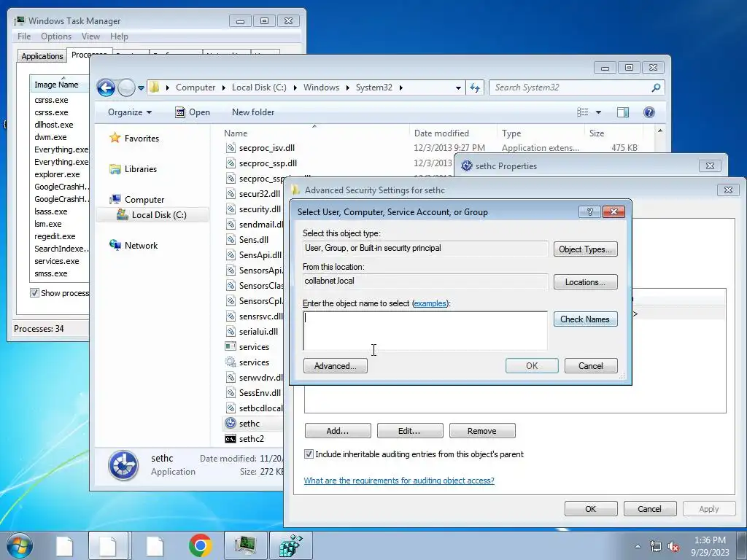This screenshot has width=747, height=560.
Task: Click Edit in Advanced Security Settings
Action: click(x=410, y=430)
